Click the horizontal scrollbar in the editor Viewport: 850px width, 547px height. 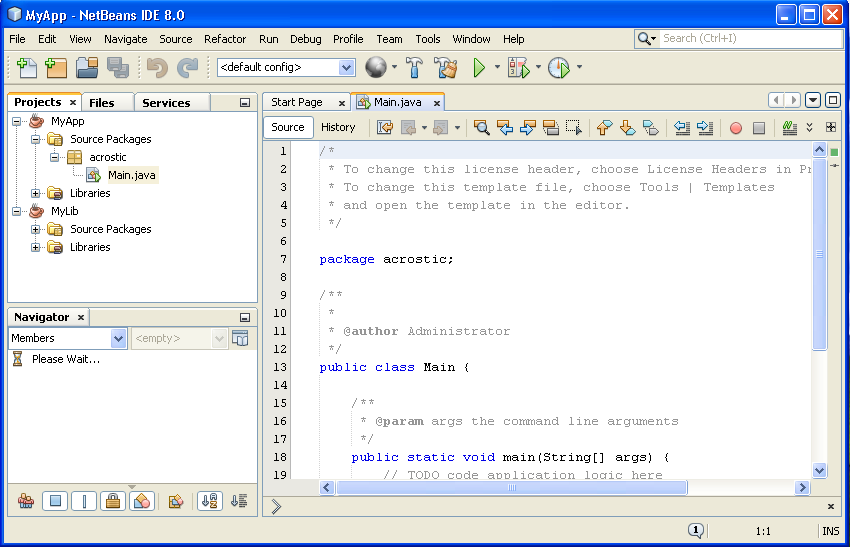511,488
